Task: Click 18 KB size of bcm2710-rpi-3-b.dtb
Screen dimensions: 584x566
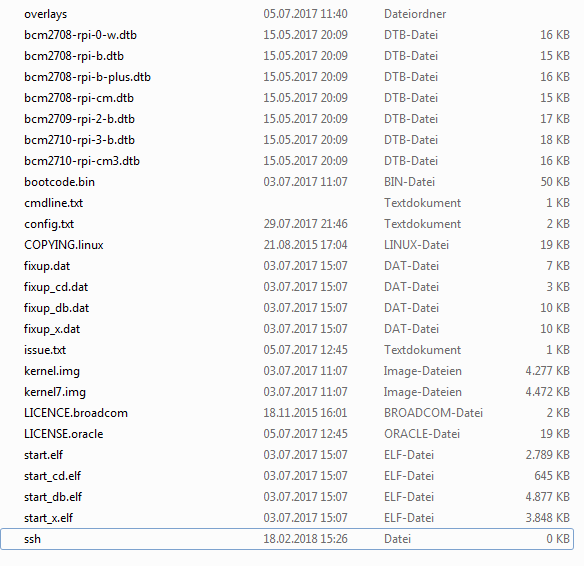Action: 555,140
